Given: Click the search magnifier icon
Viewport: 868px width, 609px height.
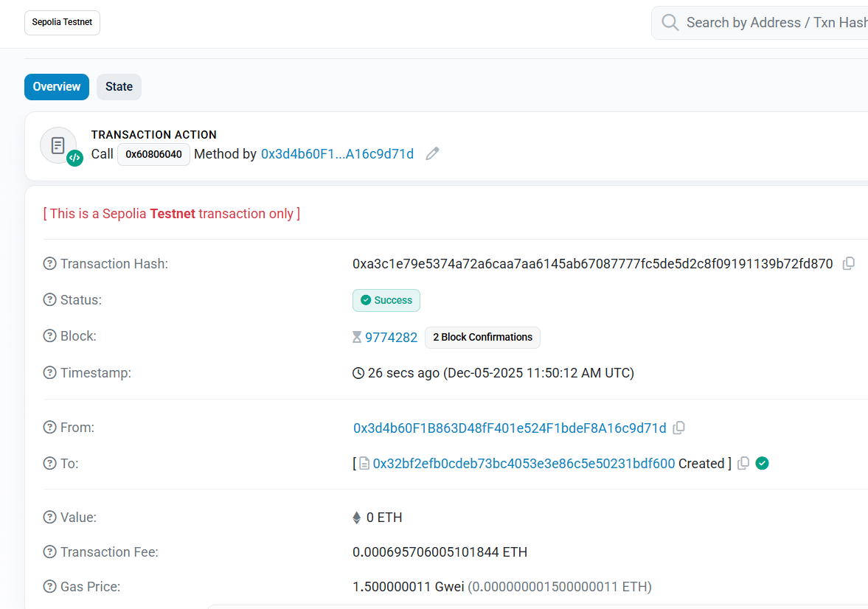Looking at the screenshot, I should pos(670,23).
